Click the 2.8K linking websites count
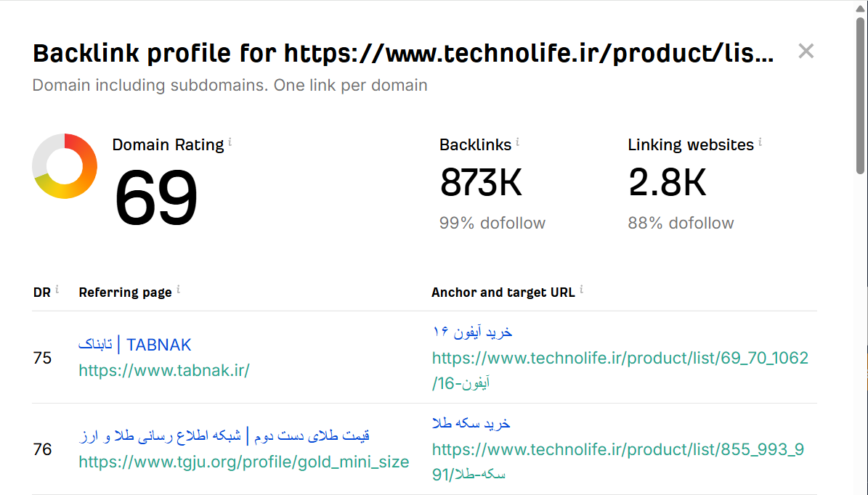Screen dimensions: 868x495 [x=667, y=182]
